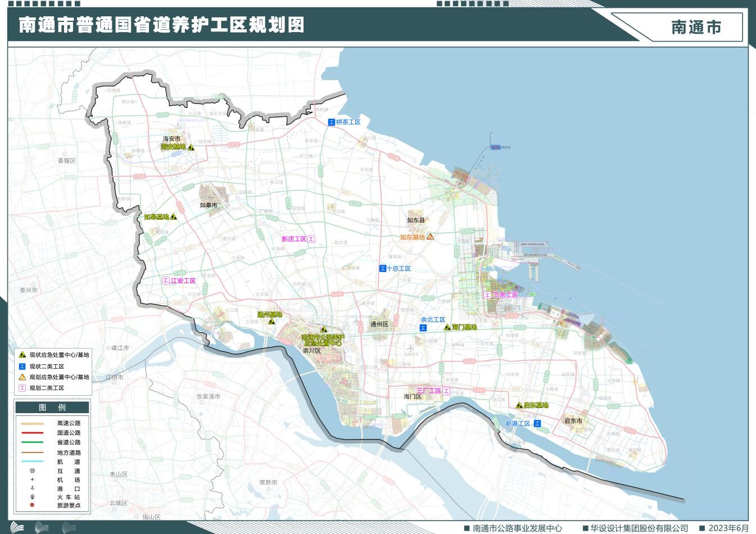Click the 如东基地 planned base icon
The height and width of the screenshot is (534, 756).
pos(430,237)
